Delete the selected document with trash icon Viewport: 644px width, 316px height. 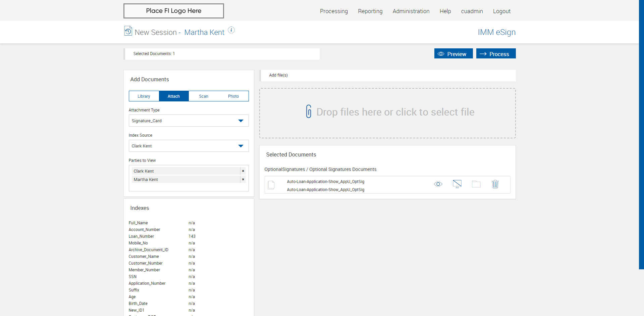coord(495,184)
